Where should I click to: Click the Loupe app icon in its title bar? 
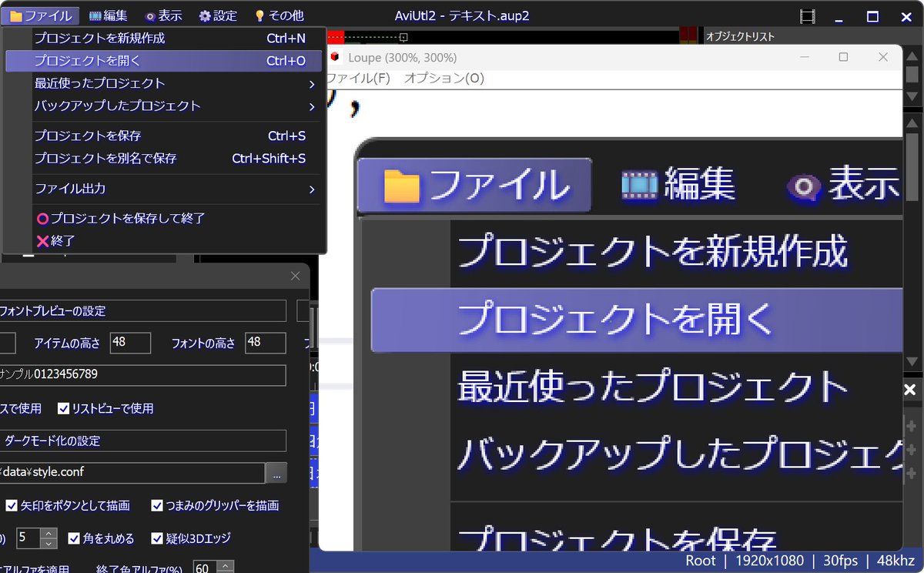(335, 58)
